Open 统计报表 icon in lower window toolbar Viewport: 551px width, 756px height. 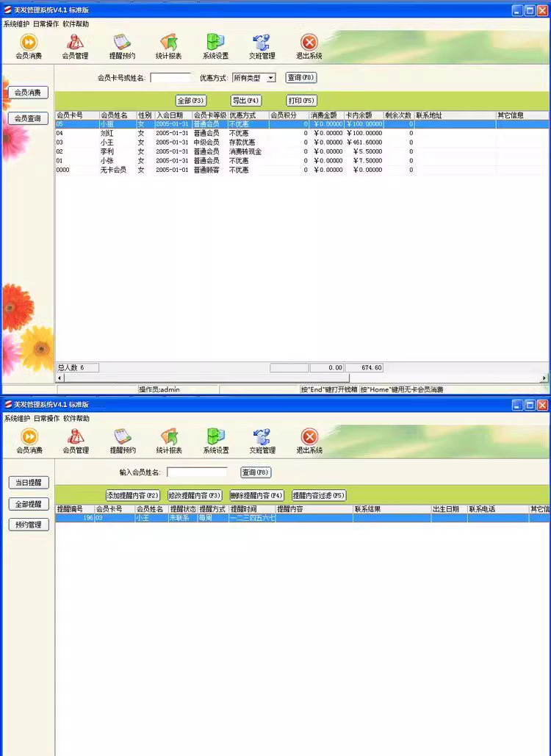point(169,441)
